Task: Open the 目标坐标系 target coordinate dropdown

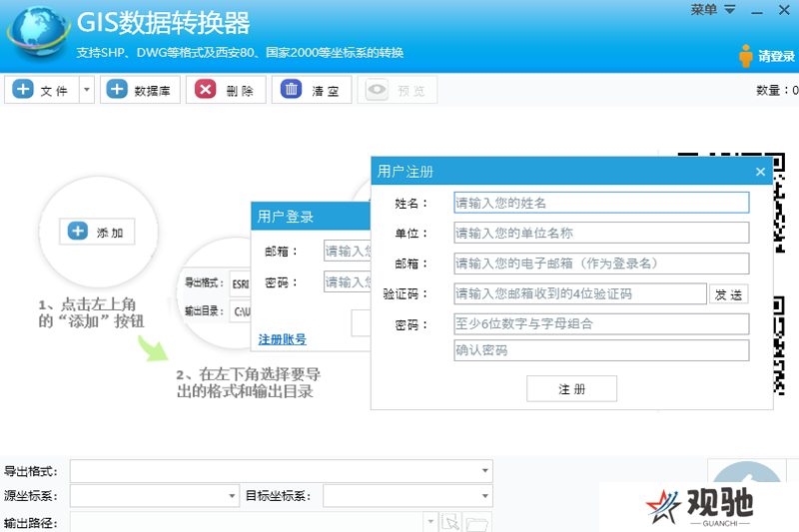Action: point(407,495)
